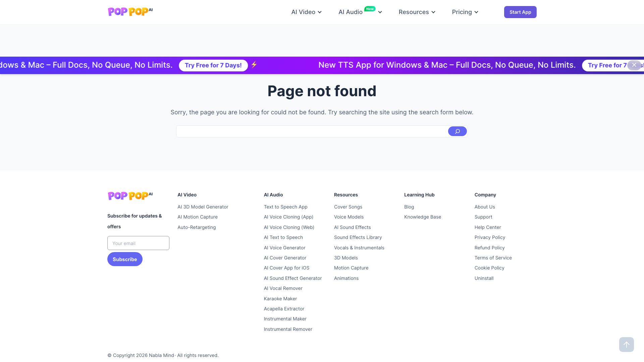The width and height of the screenshot is (644, 362).
Task: Open Text to Speech App link
Action: [285, 207]
